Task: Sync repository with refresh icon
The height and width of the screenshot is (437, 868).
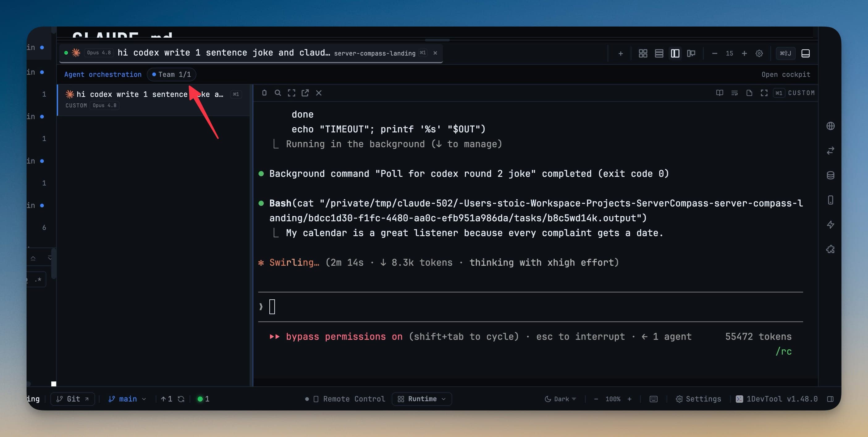Action: 181,399
